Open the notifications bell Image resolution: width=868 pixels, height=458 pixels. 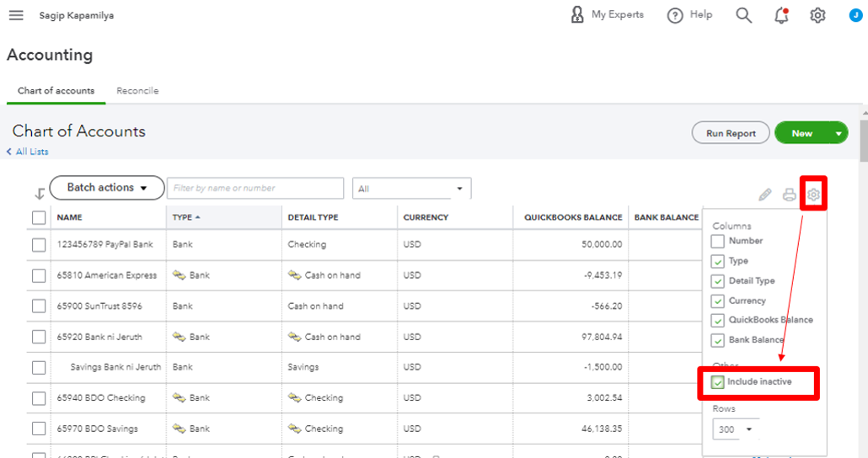(x=781, y=15)
